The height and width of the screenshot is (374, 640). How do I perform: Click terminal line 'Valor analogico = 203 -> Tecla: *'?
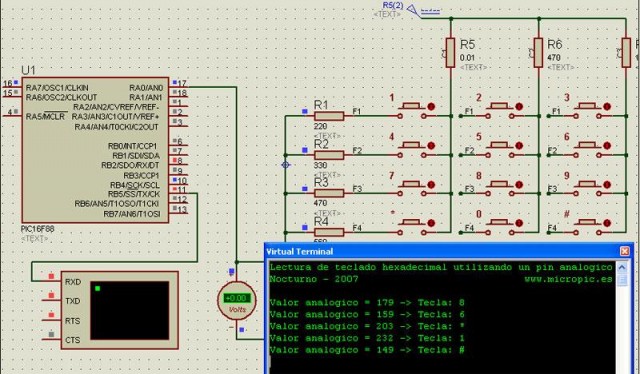point(367,327)
